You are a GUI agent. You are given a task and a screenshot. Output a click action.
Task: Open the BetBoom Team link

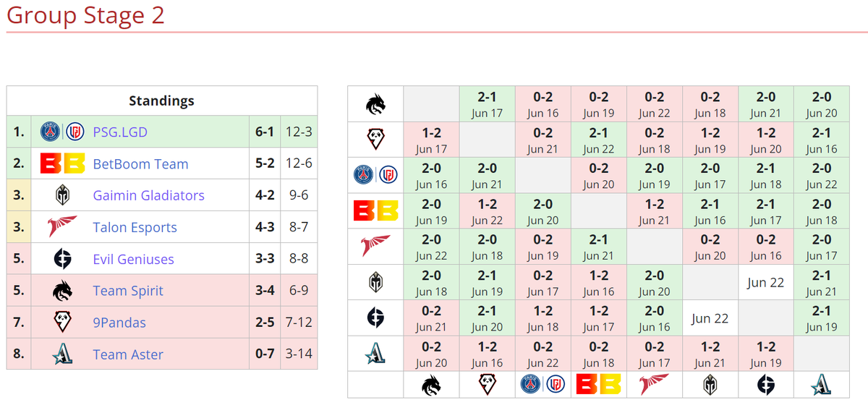(x=140, y=164)
